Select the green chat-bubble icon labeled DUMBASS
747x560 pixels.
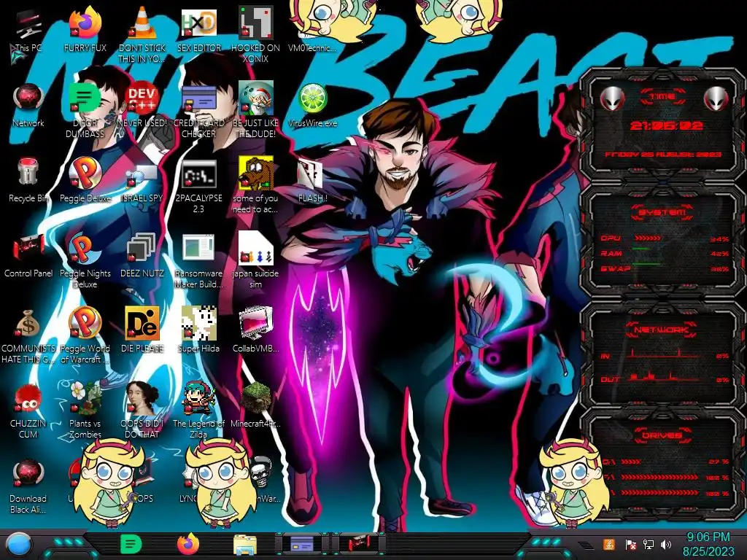pyautogui.click(x=85, y=109)
